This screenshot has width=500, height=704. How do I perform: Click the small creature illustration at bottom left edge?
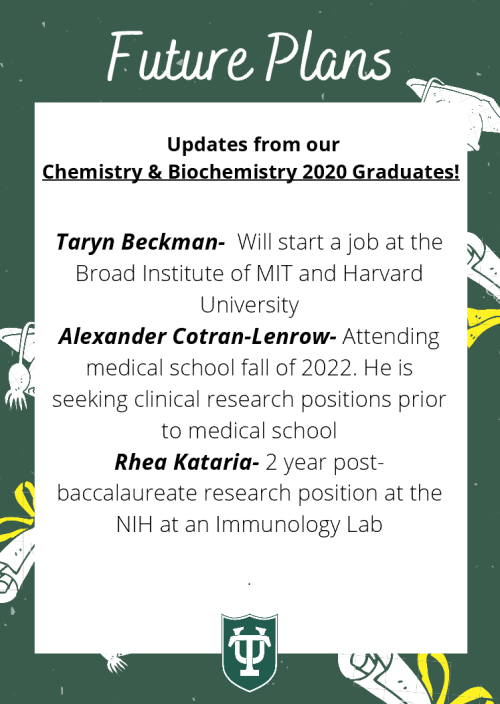116,662
